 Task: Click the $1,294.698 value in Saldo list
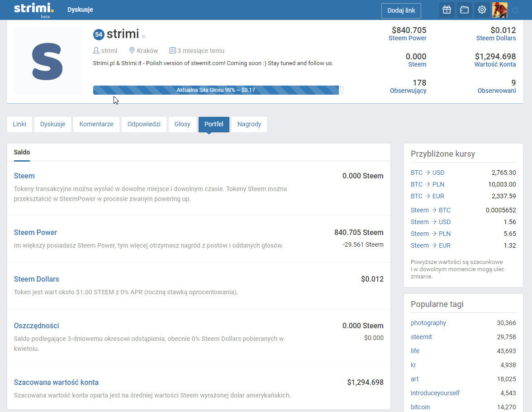click(x=365, y=382)
